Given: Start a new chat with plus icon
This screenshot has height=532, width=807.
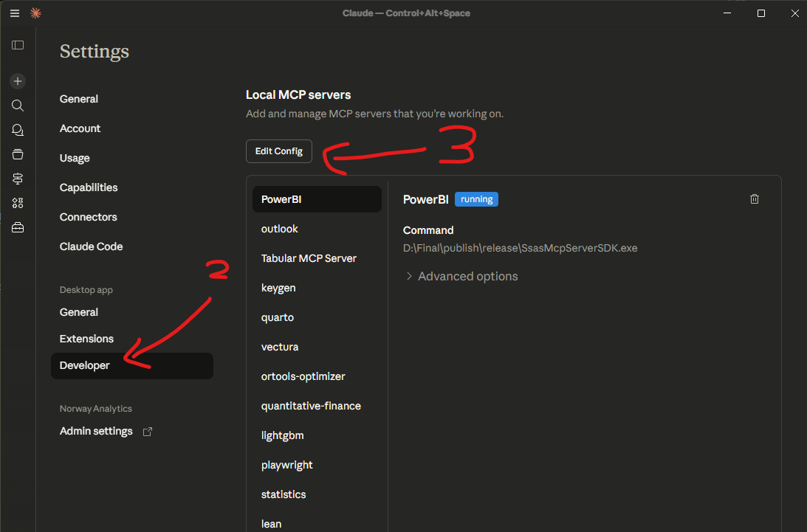Looking at the screenshot, I should pyautogui.click(x=18, y=81).
